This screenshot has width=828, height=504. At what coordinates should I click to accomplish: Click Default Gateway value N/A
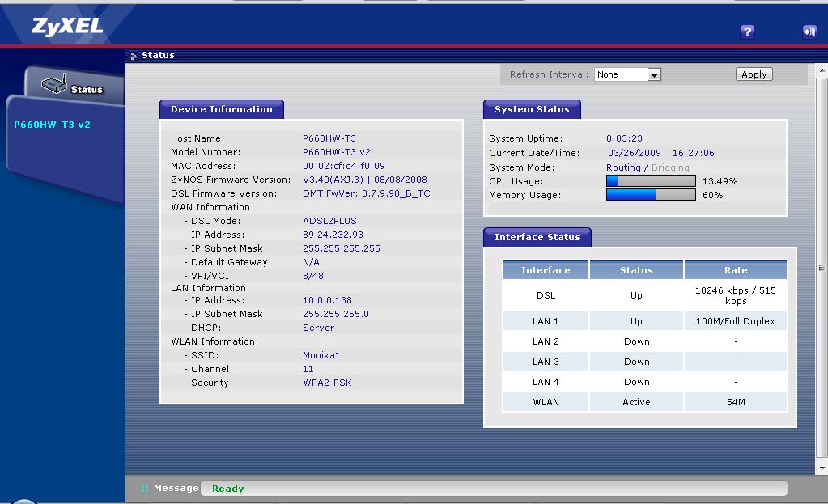point(311,262)
